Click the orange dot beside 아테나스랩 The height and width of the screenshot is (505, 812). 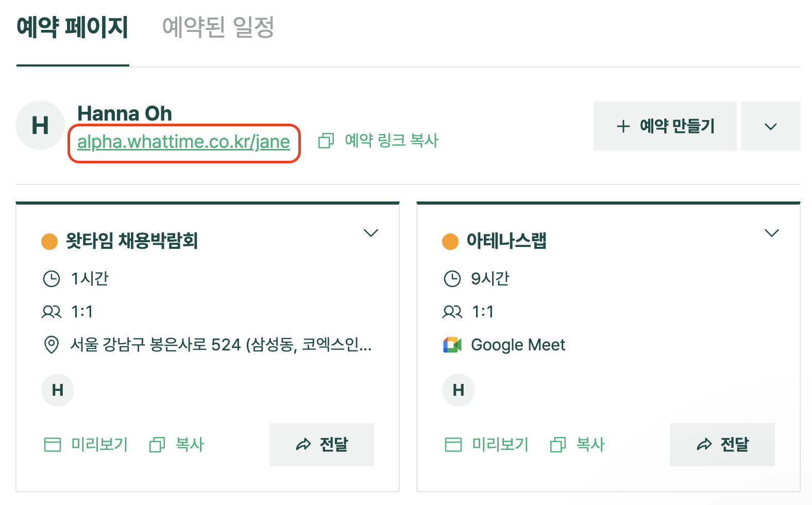coord(450,241)
